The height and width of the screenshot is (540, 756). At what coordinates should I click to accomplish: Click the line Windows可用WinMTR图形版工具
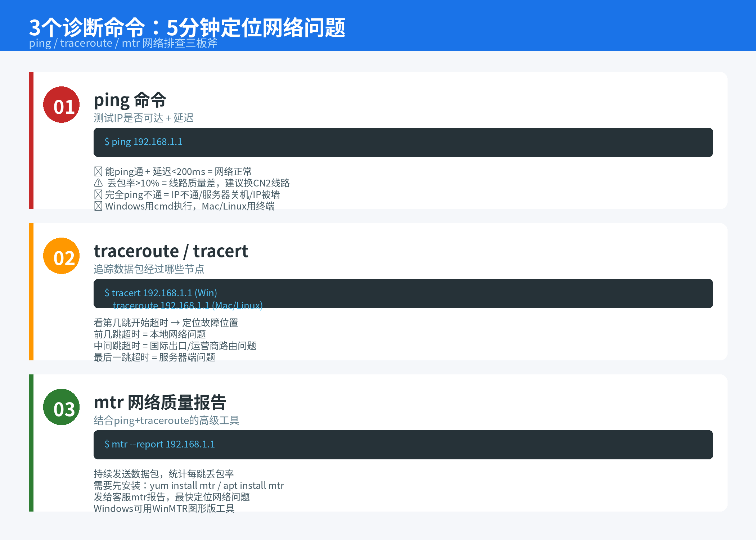[164, 508]
